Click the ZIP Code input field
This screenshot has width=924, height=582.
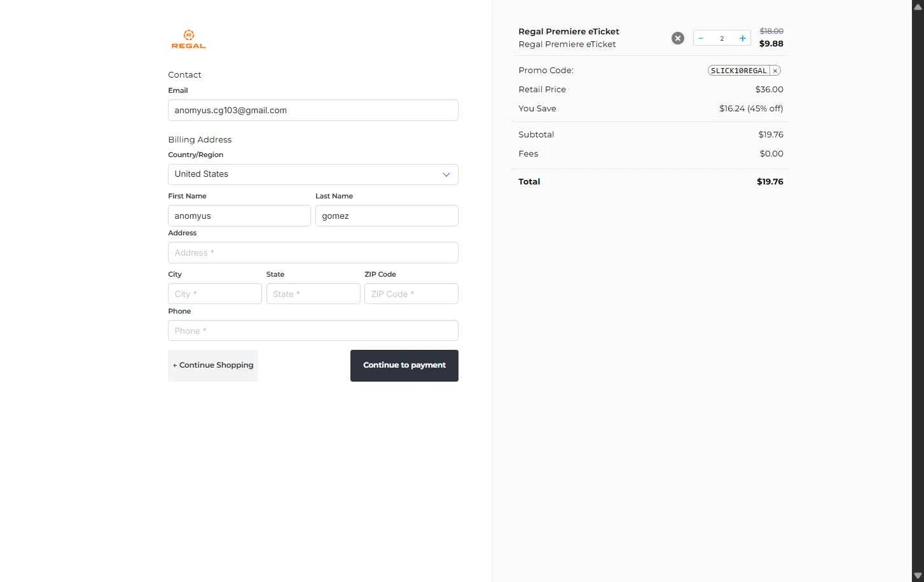click(411, 294)
